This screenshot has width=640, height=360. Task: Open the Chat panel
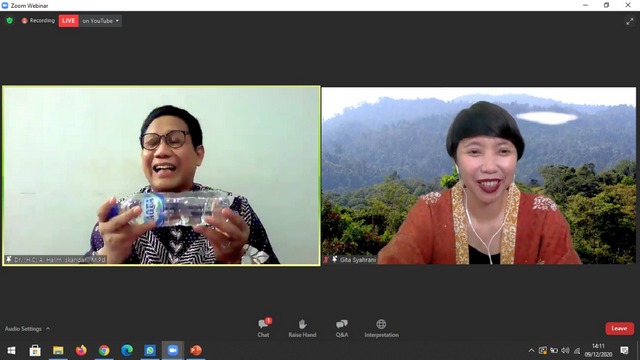click(263, 328)
